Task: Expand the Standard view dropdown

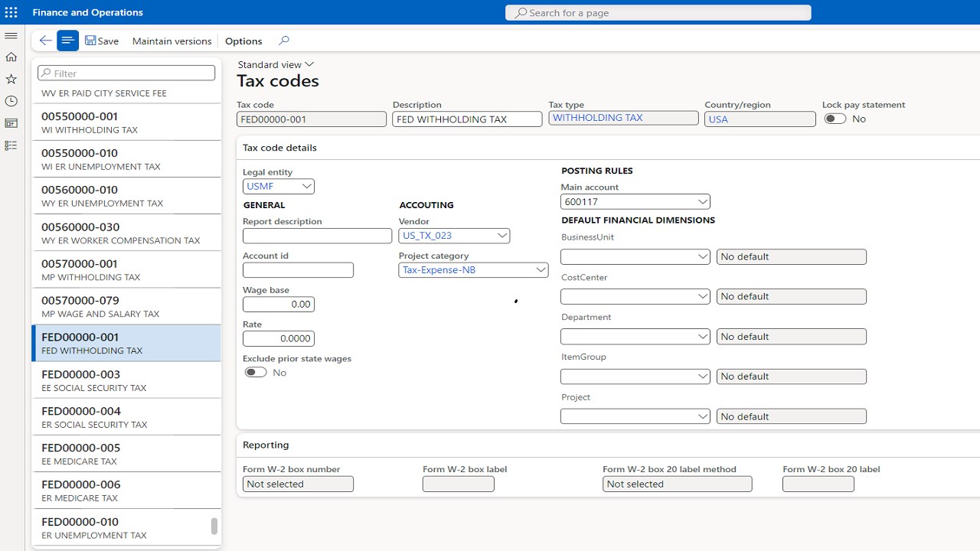Action: 276,64
